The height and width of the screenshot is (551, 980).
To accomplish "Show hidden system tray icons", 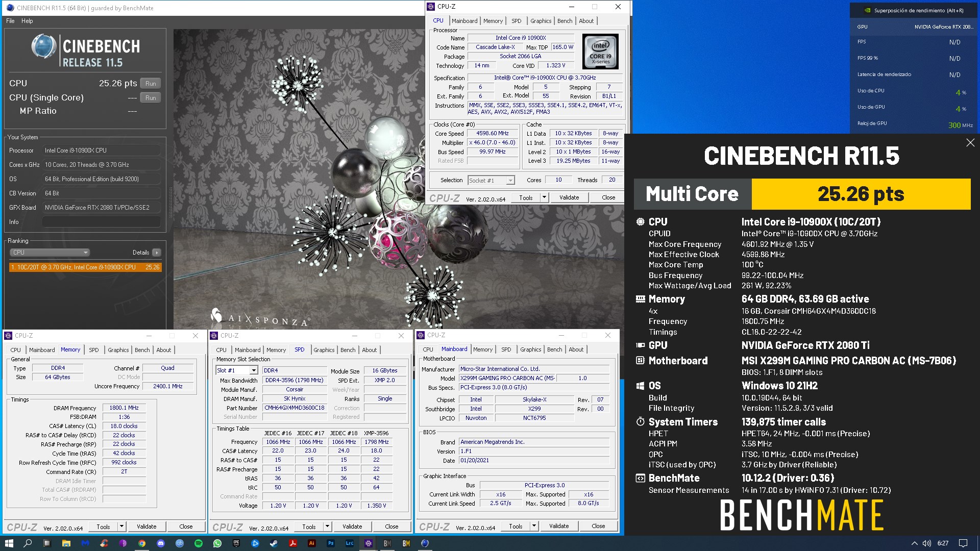I will point(914,543).
